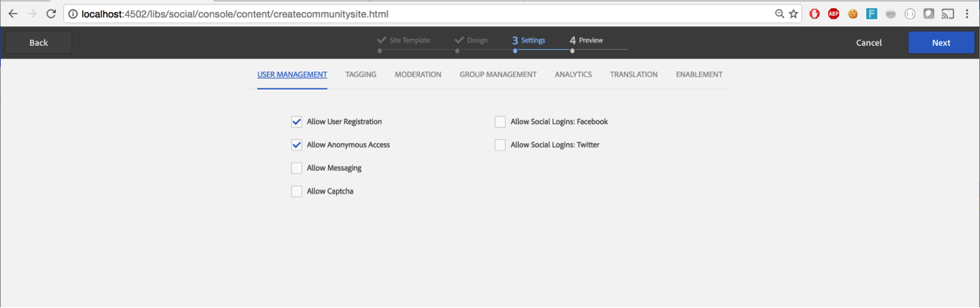Click the Cast screen icon

(x=948, y=14)
